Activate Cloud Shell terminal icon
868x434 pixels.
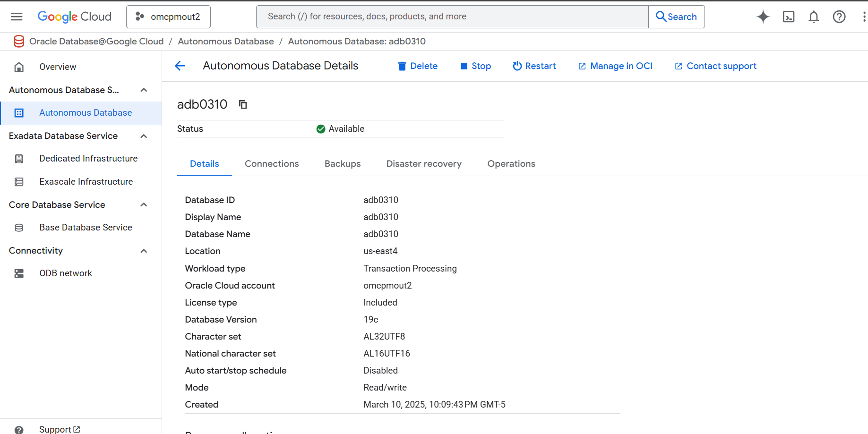tap(788, 17)
